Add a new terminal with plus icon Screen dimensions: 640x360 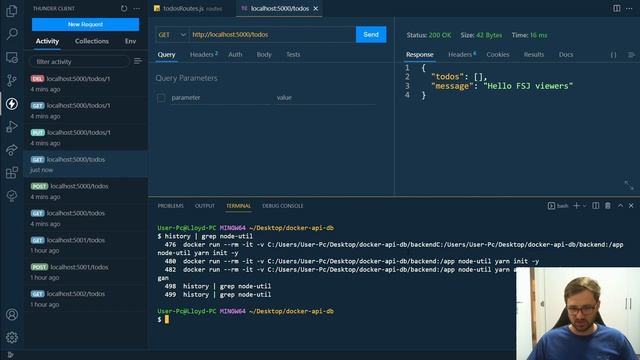click(576, 206)
